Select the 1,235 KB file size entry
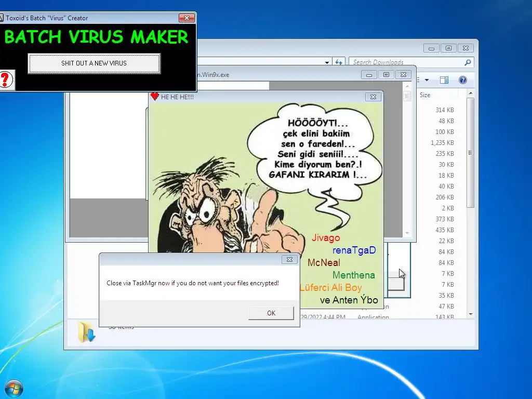This screenshot has width=532, height=399. pyautogui.click(x=442, y=143)
